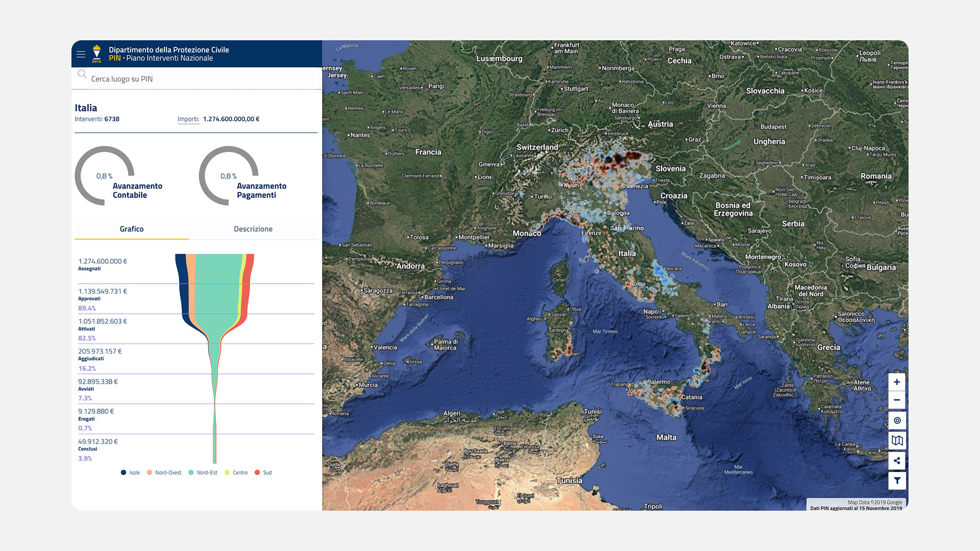Switch to the Grafico tab
The height and width of the screenshot is (551, 980).
click(x=132, y=229)
